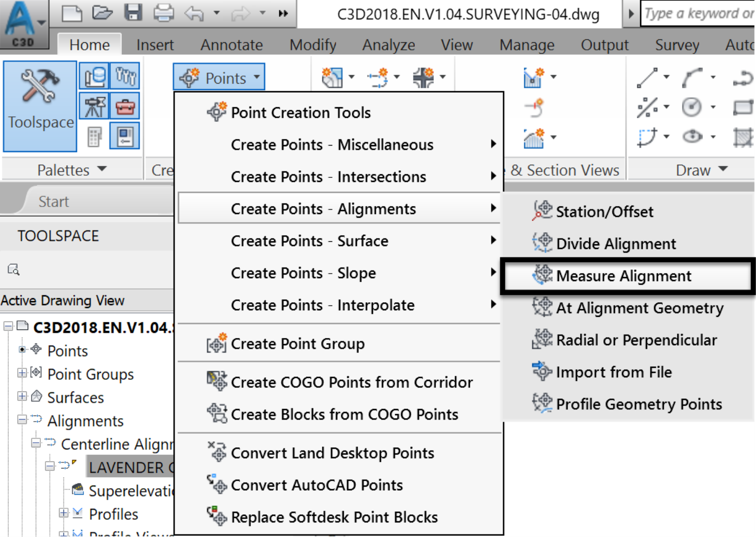Click the New drawing icon

pos(72,13)
